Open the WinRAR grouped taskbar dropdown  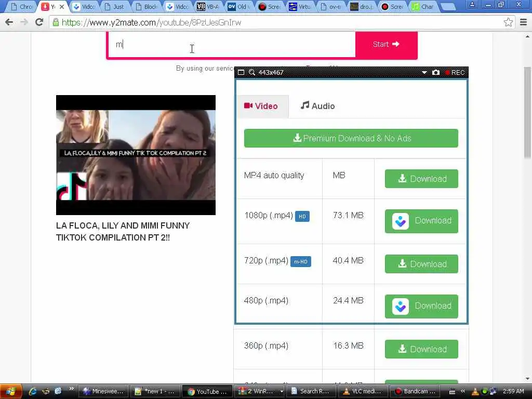pyautogui.click(x=282, y=391)
